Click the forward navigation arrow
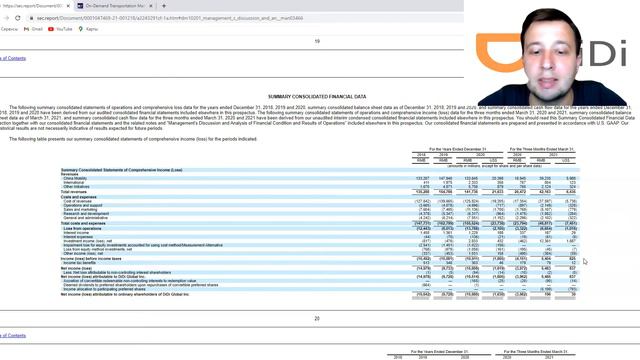Image resolution: width=640 pixels, height=360 pixels. pos(6,18)
